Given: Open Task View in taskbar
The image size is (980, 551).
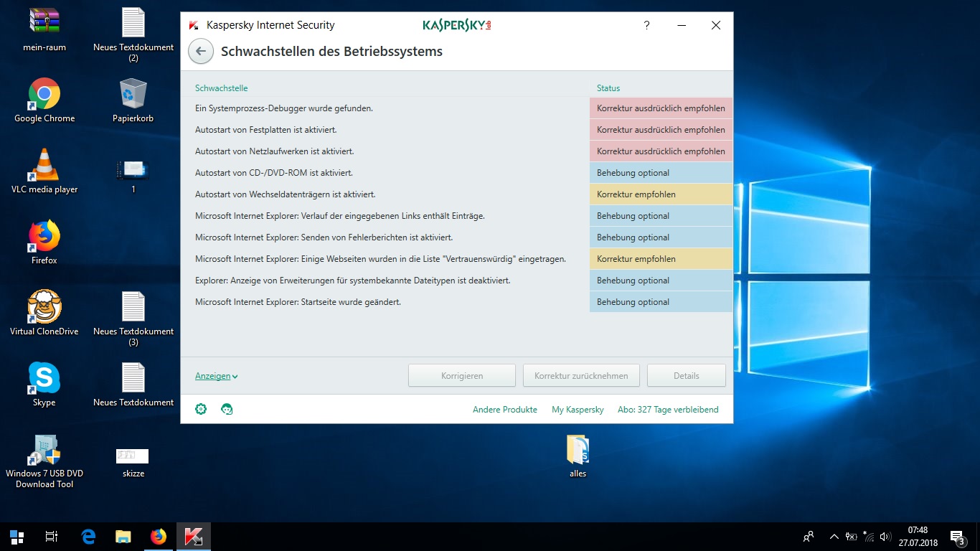Looking at the screenshot, I should coord(52,537).
